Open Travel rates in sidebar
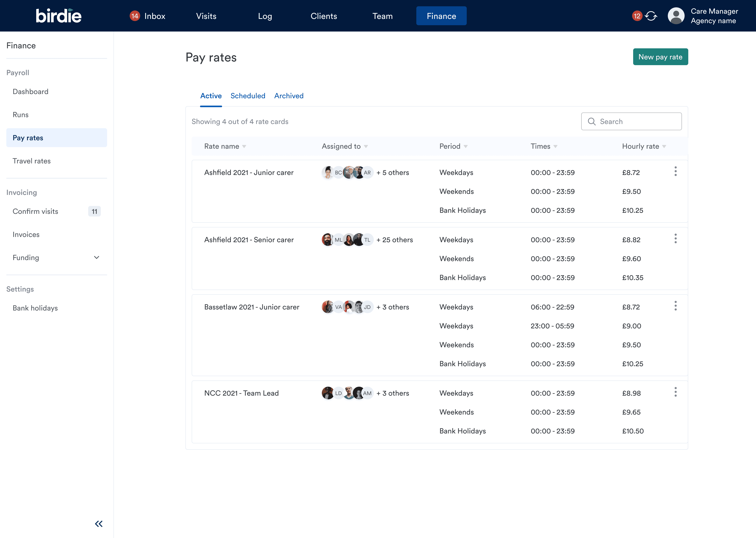The image size is (756, 538). [32, 161]
